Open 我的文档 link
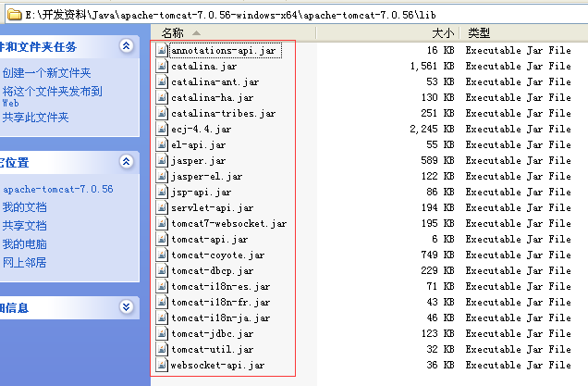 [x=24, y=207]
